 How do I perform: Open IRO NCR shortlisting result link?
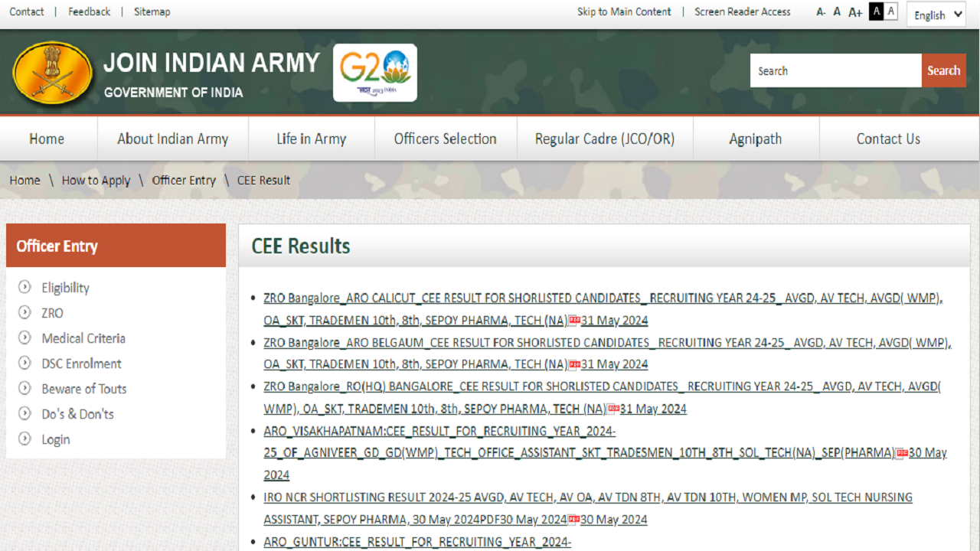(x=588, y=508)
